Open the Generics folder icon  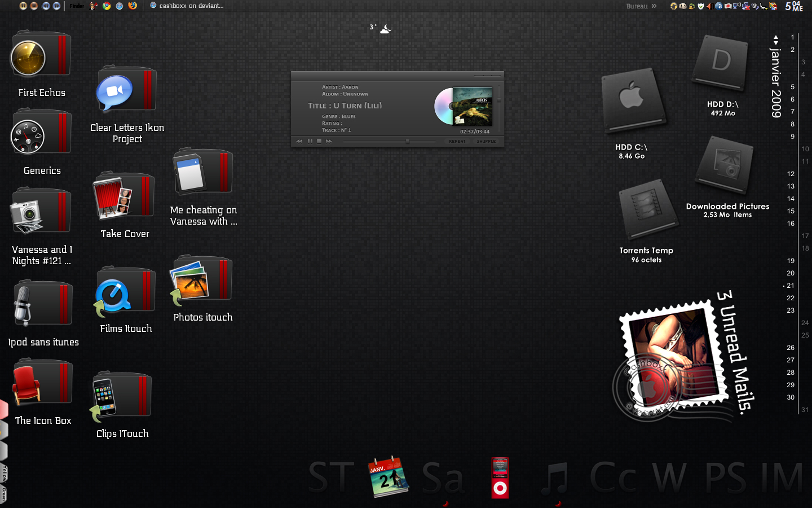click(41, 132)
